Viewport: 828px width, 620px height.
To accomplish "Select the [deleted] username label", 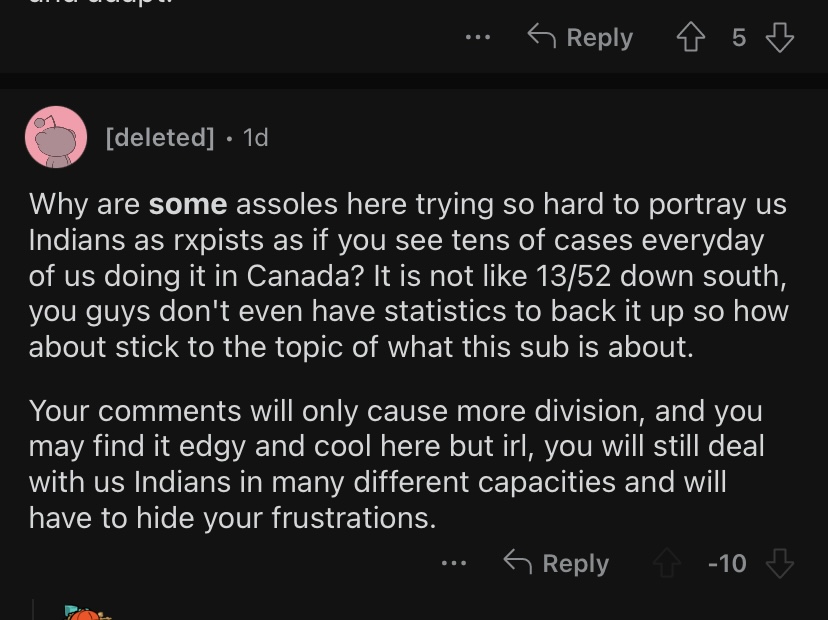I will point(160,138).
